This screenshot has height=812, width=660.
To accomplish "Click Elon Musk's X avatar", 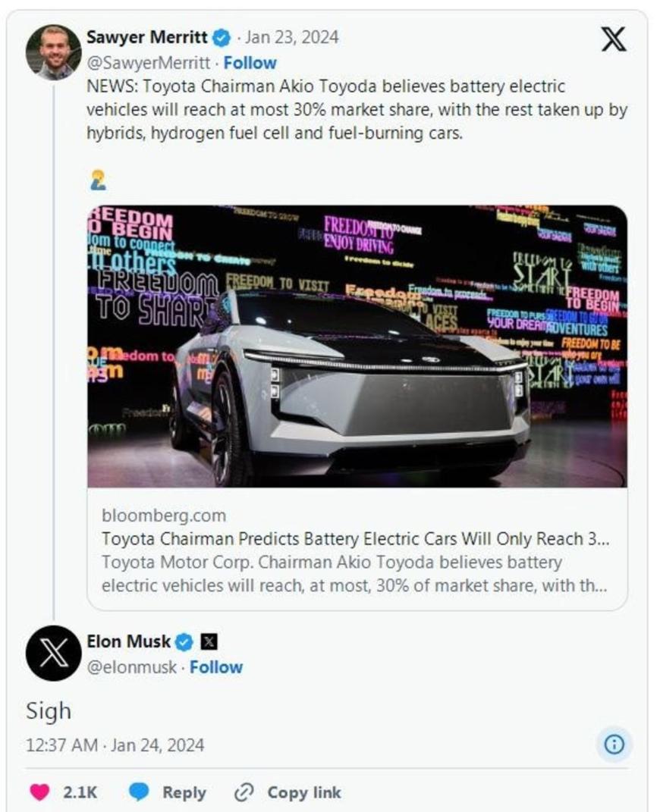I will pyautogui.click(x=53, y=653).
